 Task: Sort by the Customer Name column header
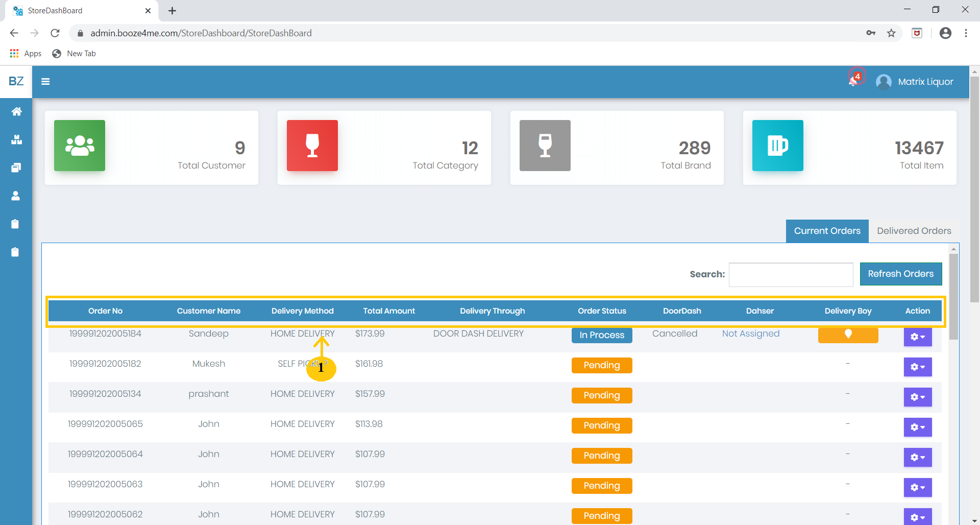pyautogui.click(x=209, y=311)
